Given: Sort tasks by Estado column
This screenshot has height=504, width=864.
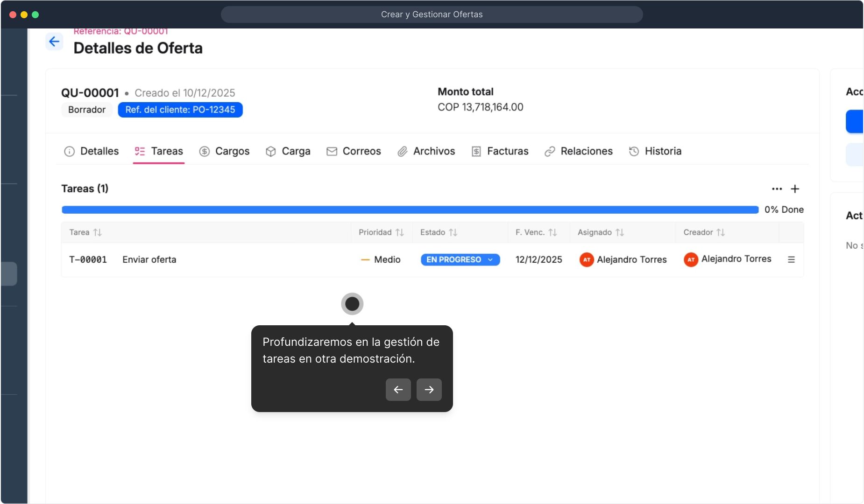Looking at the screenshot, I should [453, 232].
